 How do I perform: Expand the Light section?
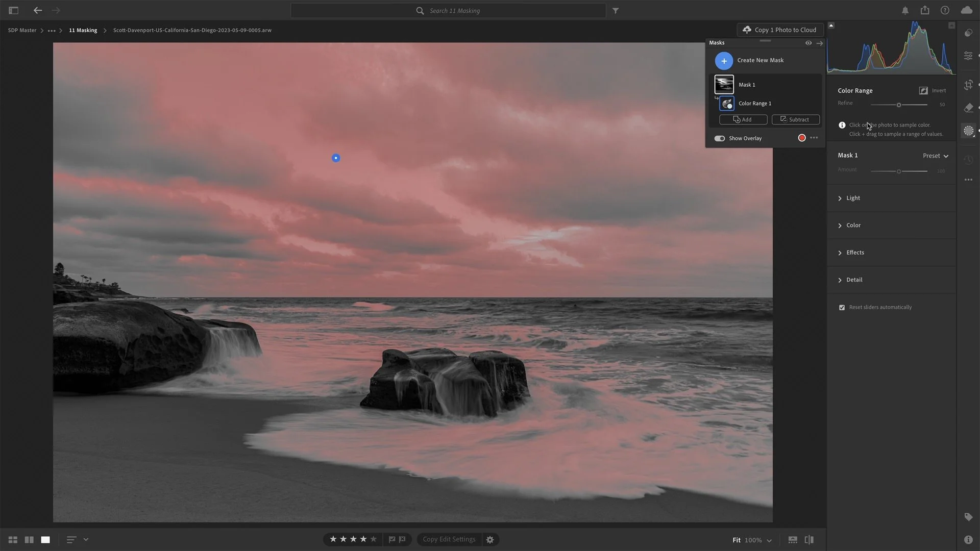coord(852,198)
